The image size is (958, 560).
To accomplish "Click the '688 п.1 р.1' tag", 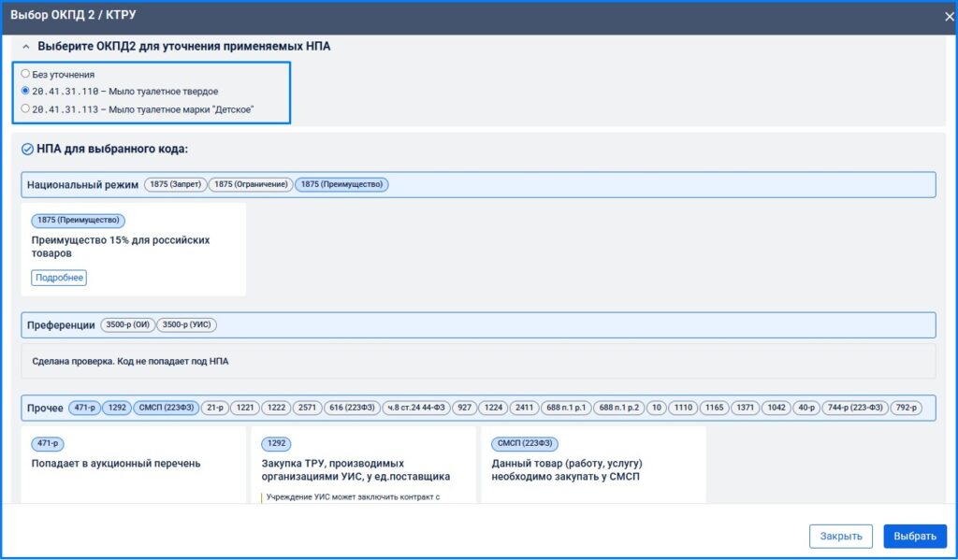I will tap(566, 408).
